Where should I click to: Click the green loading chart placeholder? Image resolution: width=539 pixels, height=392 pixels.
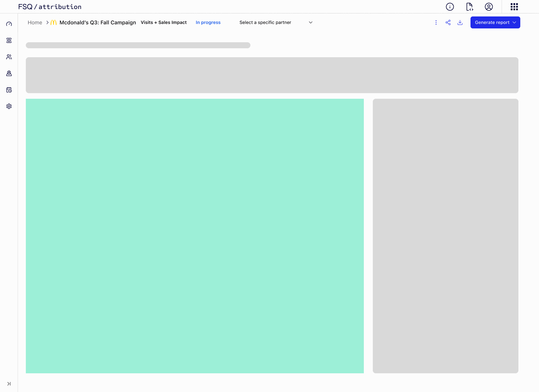tap(195, 236)
